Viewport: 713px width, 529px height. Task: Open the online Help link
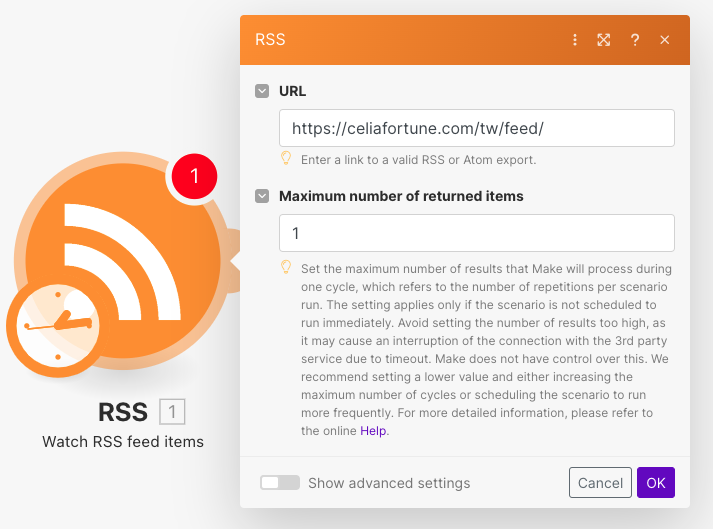coord(372,430)
